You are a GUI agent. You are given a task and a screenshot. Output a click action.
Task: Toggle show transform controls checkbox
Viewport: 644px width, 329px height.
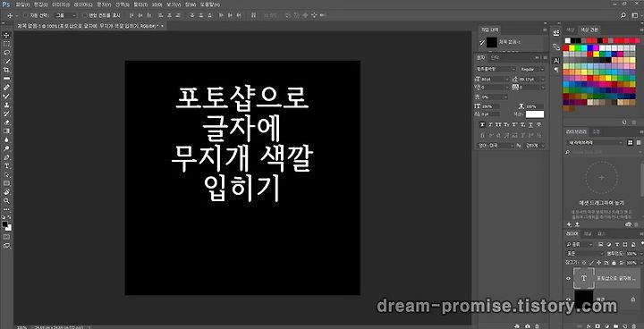(85, 15)
